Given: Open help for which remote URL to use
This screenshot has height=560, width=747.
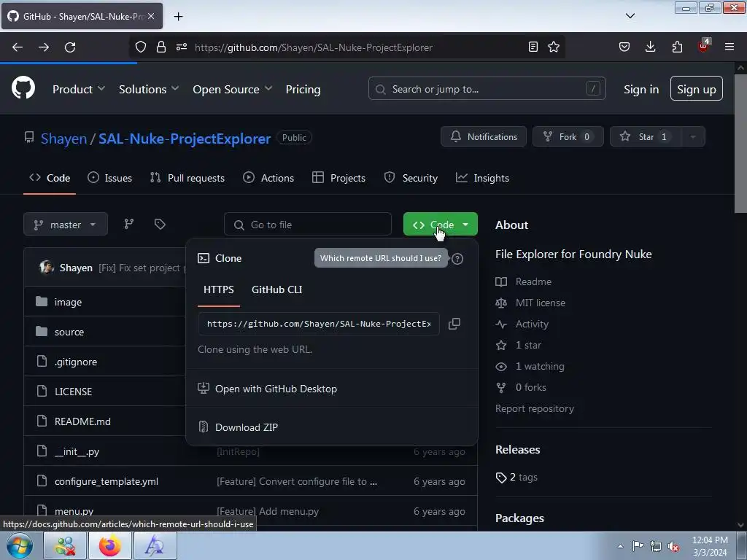Looking at the screenshot, I should pyautogui.click(x=457, y=259).
